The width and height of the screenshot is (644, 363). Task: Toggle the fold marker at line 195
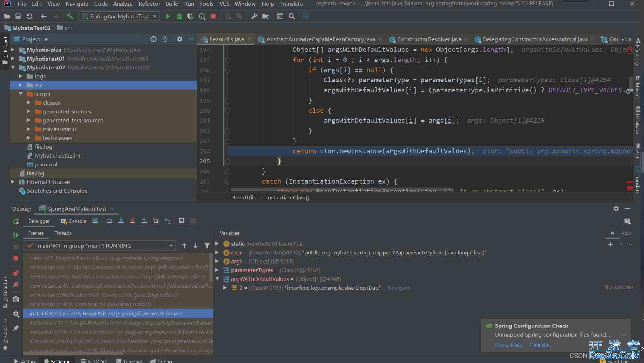click(x=228, y=60)
